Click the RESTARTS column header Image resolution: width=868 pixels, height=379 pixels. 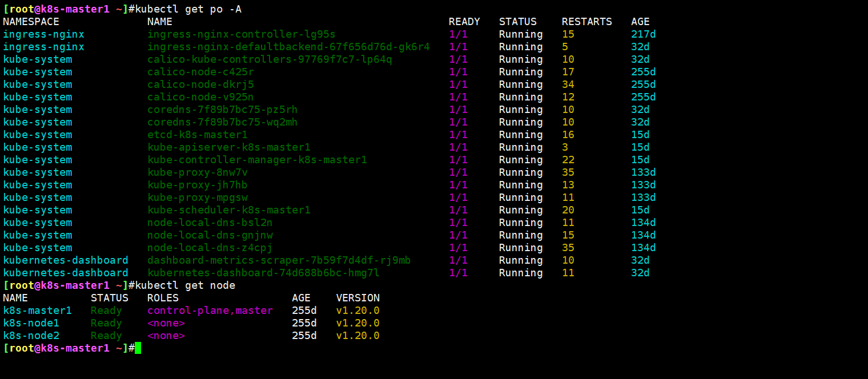[x=586, y=22]
